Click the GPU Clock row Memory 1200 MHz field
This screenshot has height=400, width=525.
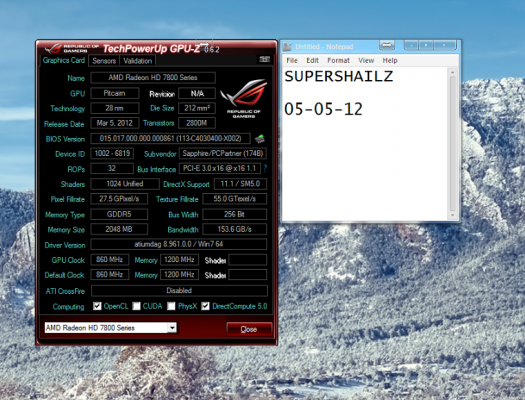179,259
